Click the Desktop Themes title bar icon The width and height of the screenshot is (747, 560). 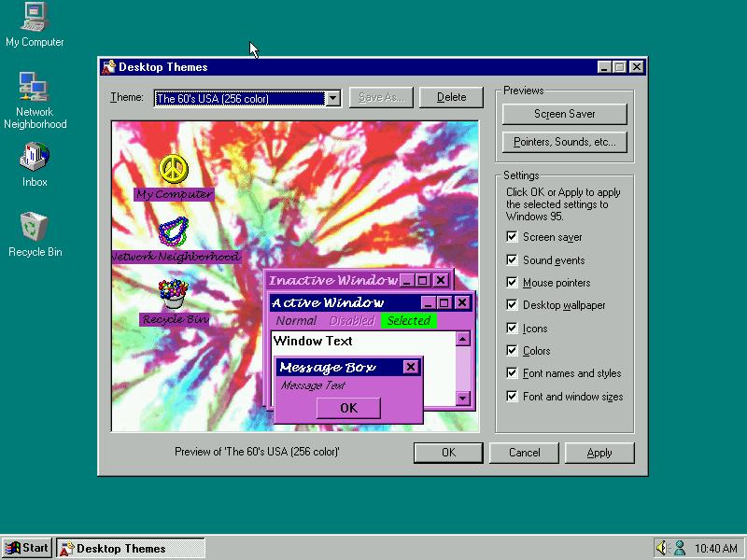(108, 67)
